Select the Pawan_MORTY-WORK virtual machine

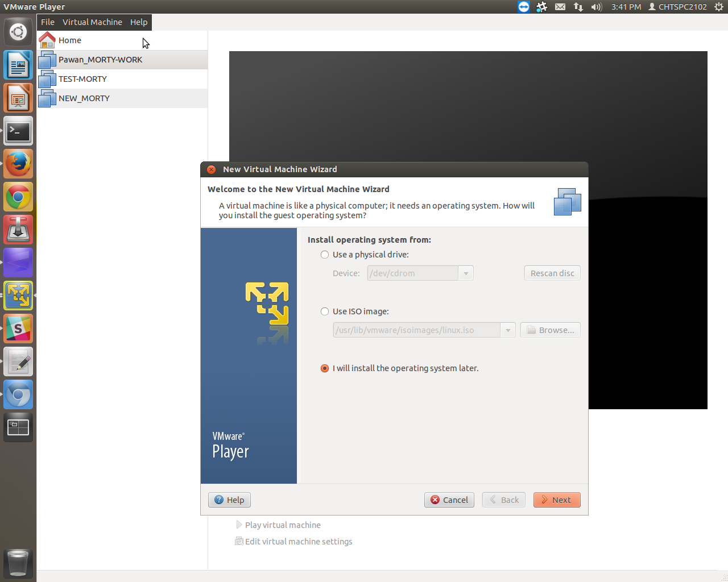pos(100,60)
